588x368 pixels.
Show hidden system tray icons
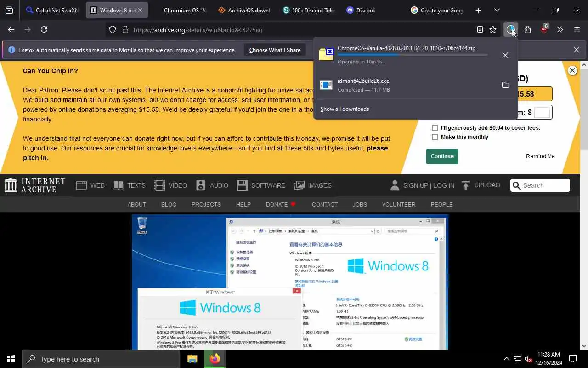(x=506, y=359)
